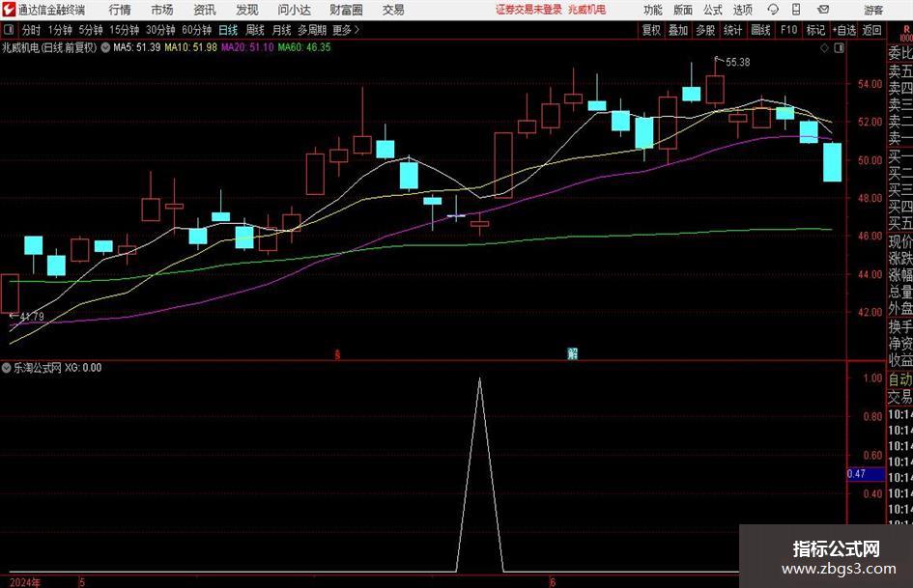Expand the 更多 periods dropdown
The width and height of the screenshot is (913, 588).
click(346, 30)
